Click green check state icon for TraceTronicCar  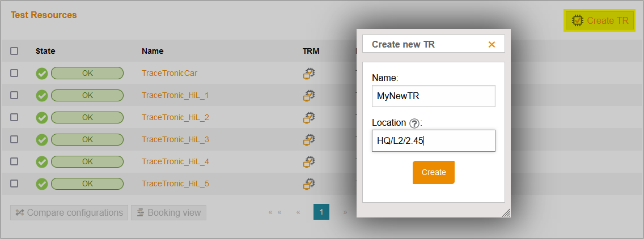click(42, 74)
